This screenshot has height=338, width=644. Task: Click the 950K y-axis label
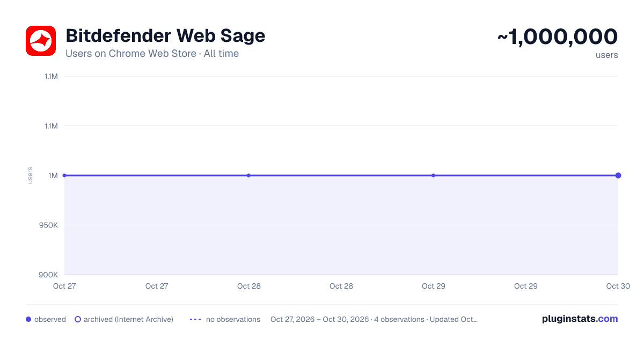(x=49, y=225)
